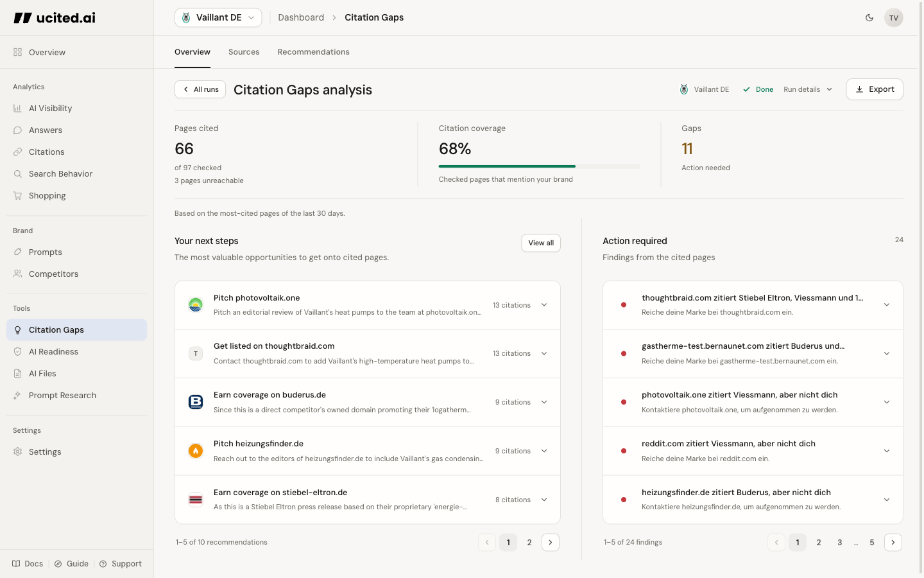Go to next findings page

[893, 543]
